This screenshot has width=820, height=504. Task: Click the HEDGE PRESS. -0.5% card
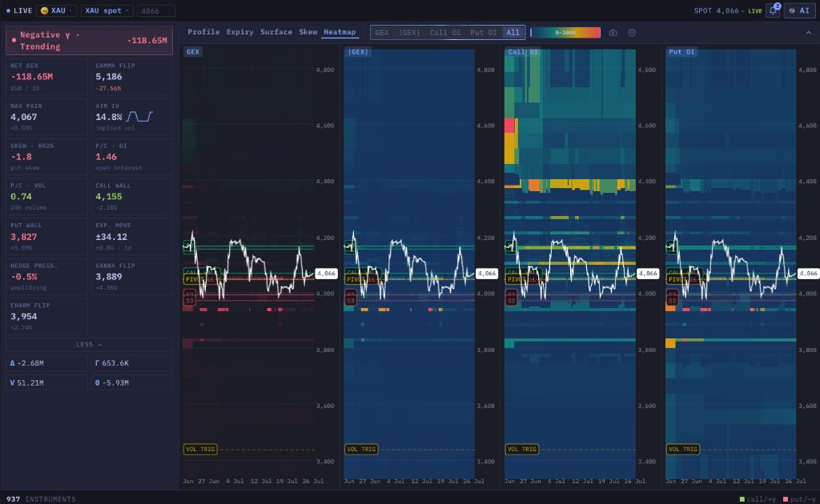pyautogui.click(x=46, y=276)
